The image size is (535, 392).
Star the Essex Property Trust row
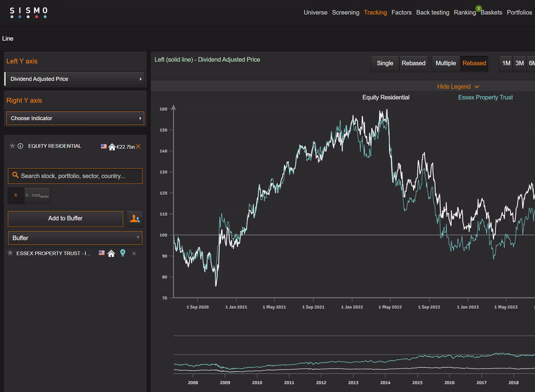click(x=10, y=253)
